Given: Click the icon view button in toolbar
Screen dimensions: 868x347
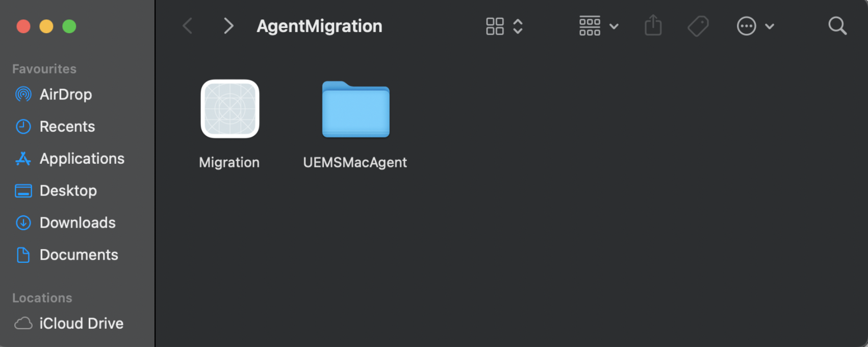Looking at the screenshot, I should 494,26.
